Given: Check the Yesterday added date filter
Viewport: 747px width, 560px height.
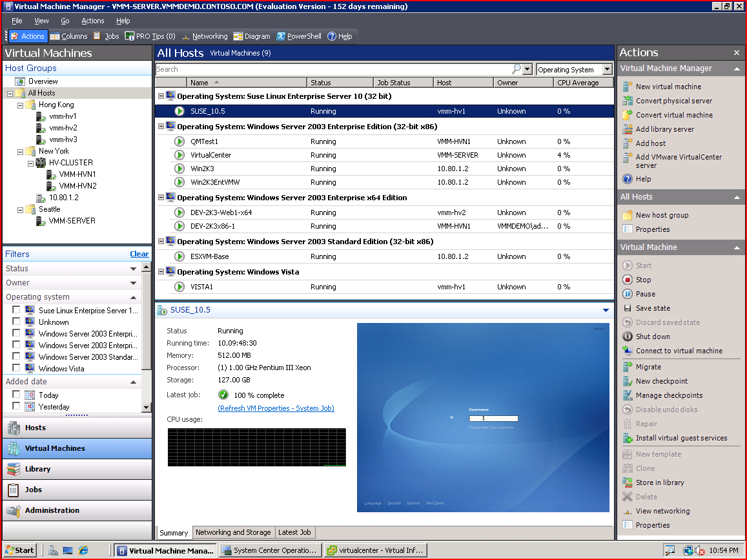Looking at the screenshot, I should tap(16, 406).
